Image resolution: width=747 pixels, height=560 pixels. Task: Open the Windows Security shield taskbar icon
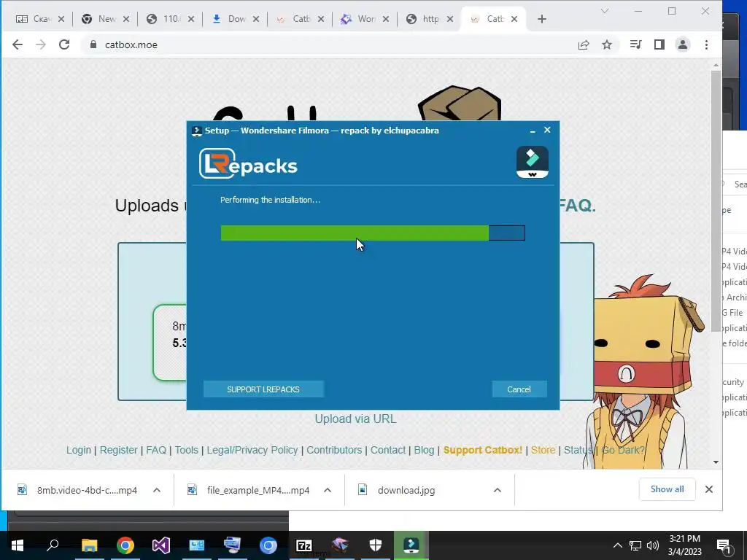[376, 545]
